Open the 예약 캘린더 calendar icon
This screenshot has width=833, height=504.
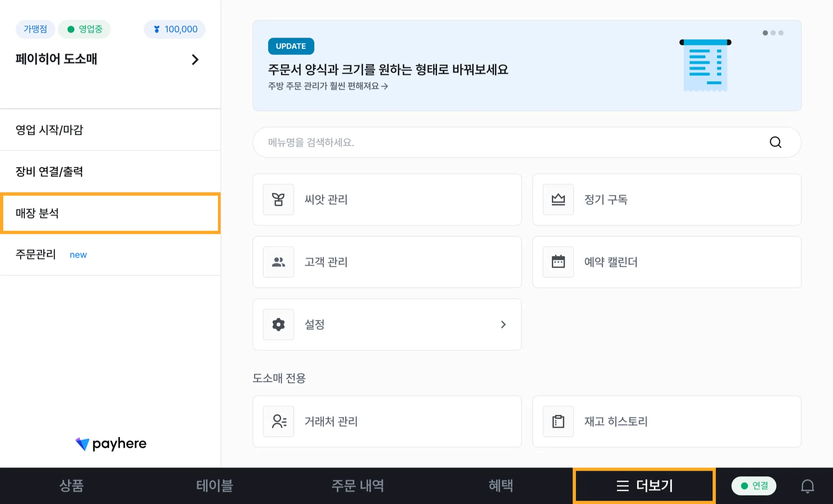(558, 262)
